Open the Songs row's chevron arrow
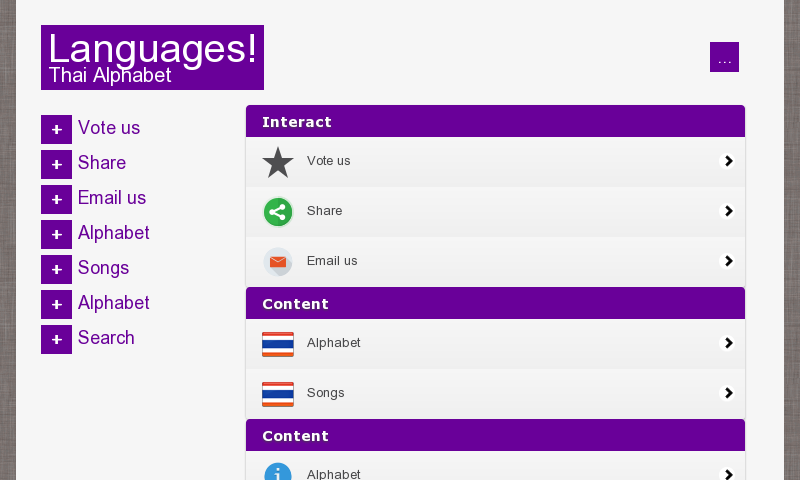The height and width of the screenshot is (480, 800). tap(728, 393)
